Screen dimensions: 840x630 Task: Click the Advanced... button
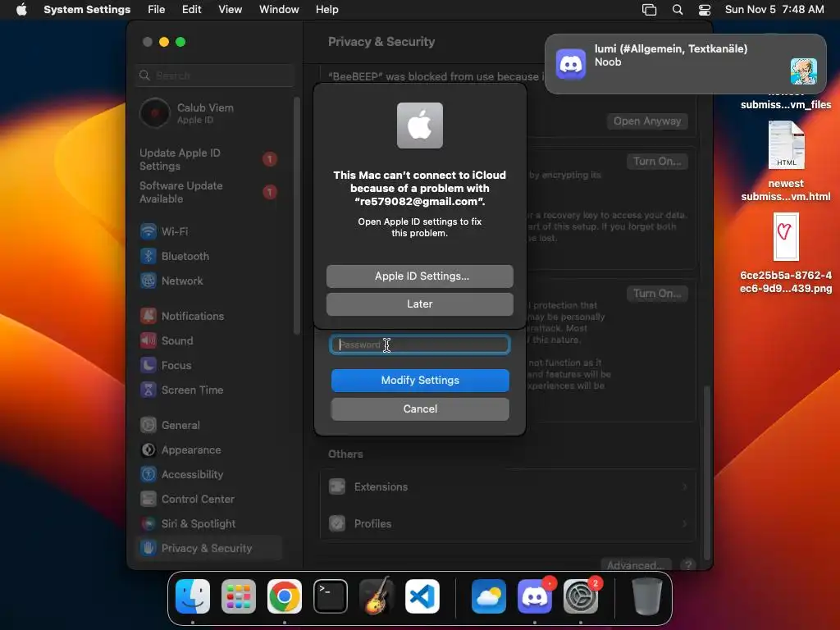tap(636, 564)
